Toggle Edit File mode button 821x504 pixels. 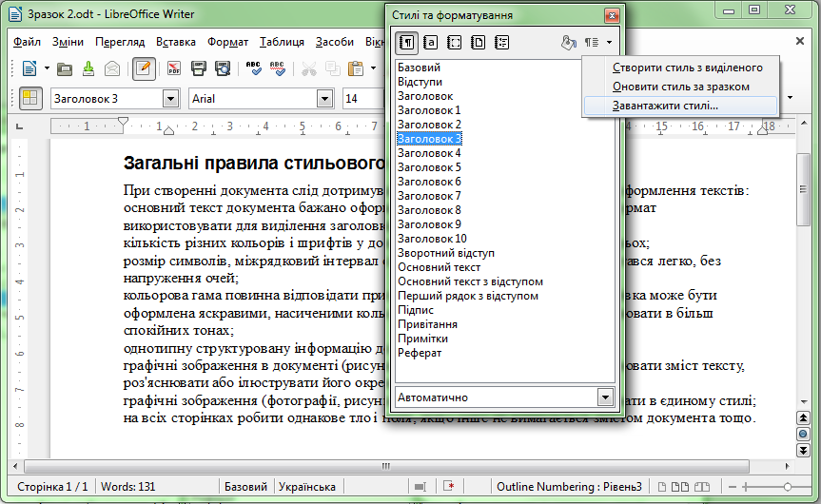tap(144, 68)
